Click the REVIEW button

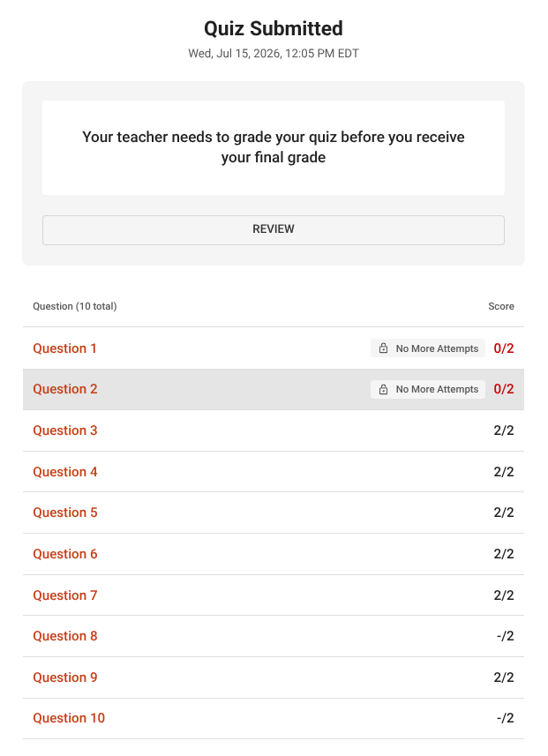point(273,230)
